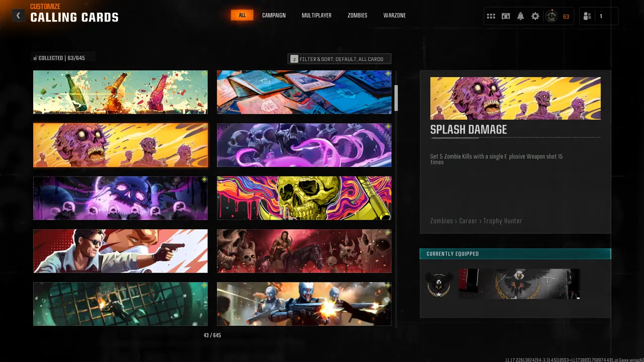Select the ALL tab
This screenshot has height=362, width=644.
242,16
